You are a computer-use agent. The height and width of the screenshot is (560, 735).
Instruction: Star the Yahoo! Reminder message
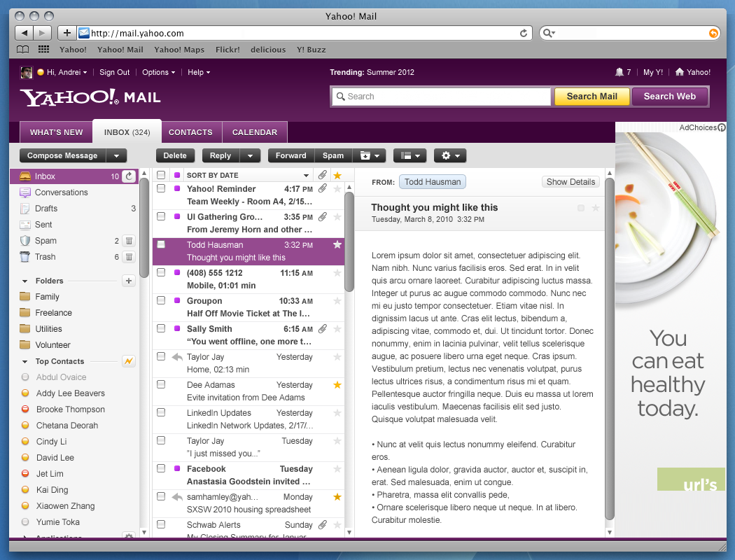pos(337,188)
